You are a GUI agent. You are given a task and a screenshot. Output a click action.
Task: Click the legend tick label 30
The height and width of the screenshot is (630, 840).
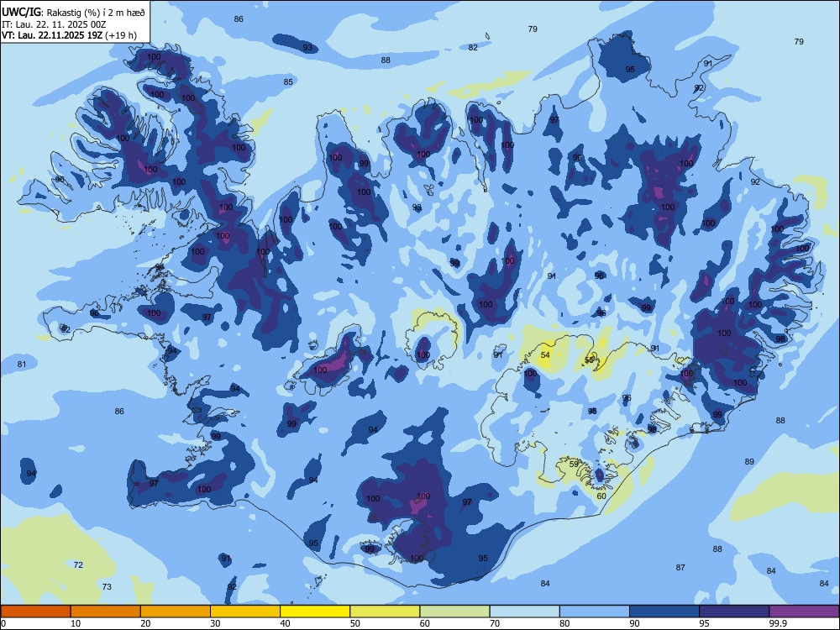point(215,623)
